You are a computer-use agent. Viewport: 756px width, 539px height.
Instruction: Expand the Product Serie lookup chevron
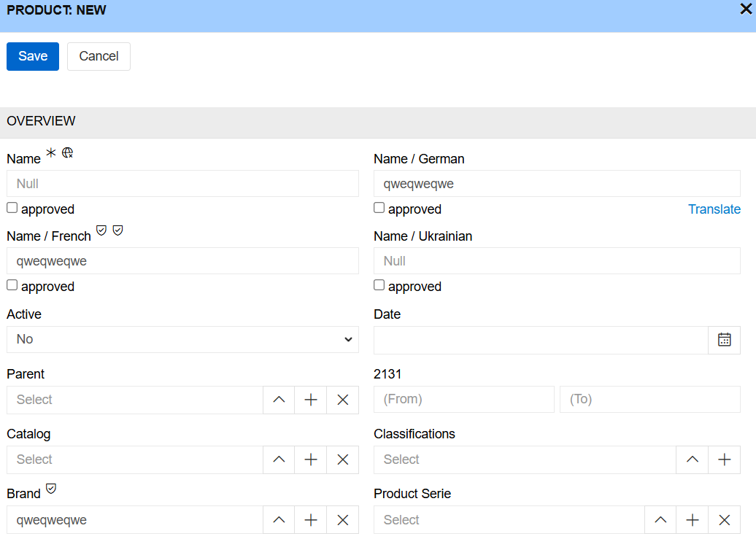(660, 519)
